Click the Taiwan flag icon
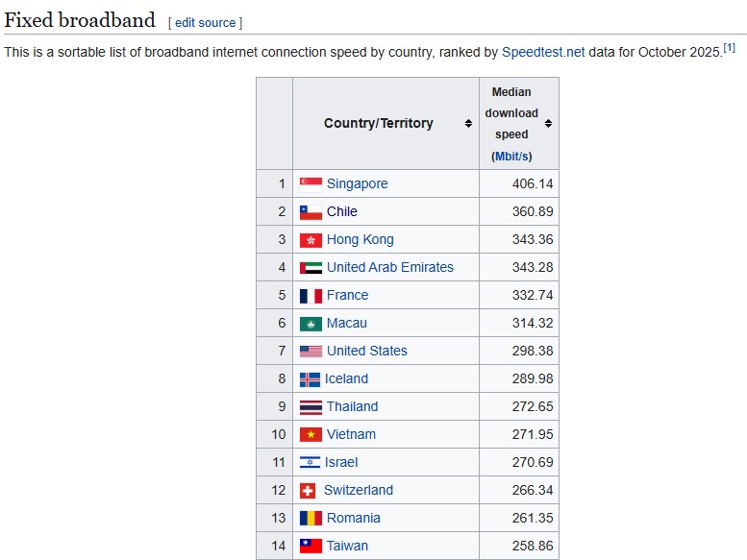The width and height of the screenshot is (747, 560). 311,547
